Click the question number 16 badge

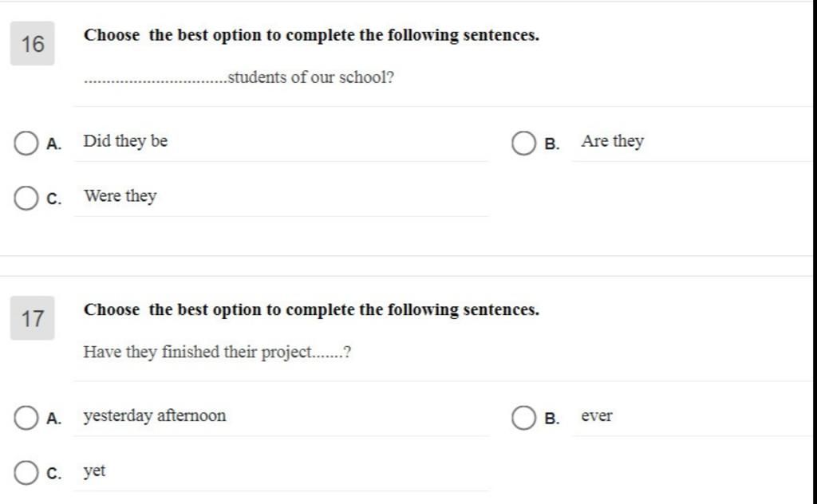32,44
